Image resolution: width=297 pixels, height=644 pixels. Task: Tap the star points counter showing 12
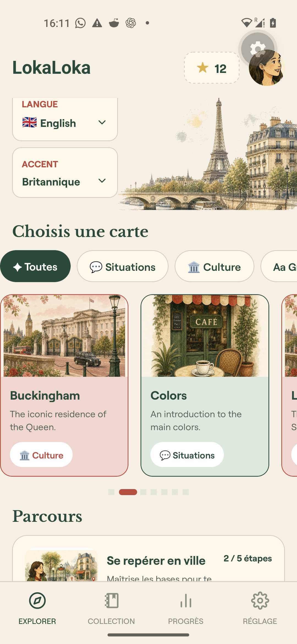[x=212, y=68]
